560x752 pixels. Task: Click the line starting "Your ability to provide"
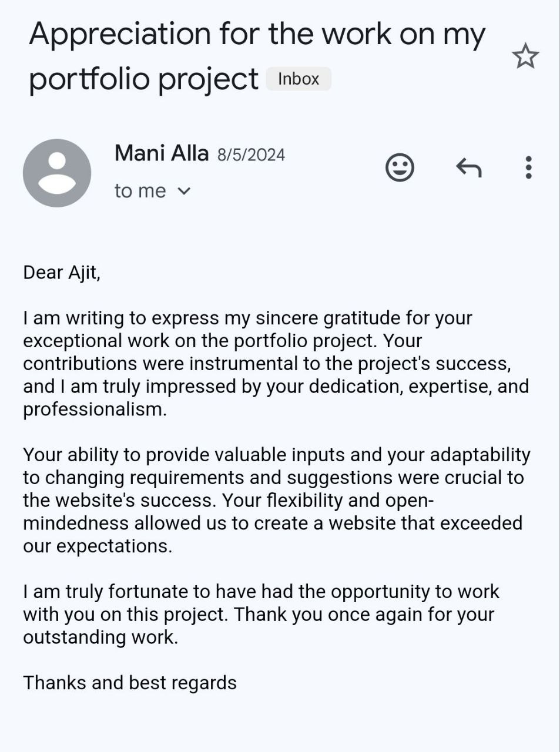(277, 455)
